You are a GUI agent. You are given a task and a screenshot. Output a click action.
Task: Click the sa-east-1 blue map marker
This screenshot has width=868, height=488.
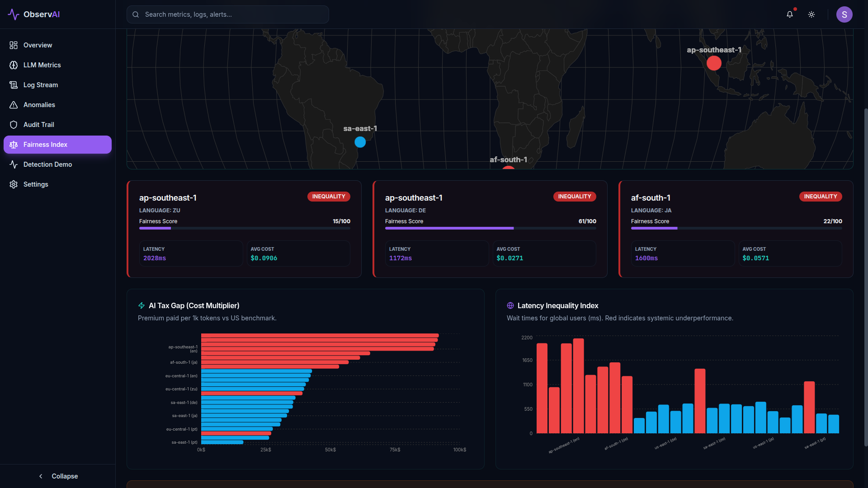click(x=360, y=142)
